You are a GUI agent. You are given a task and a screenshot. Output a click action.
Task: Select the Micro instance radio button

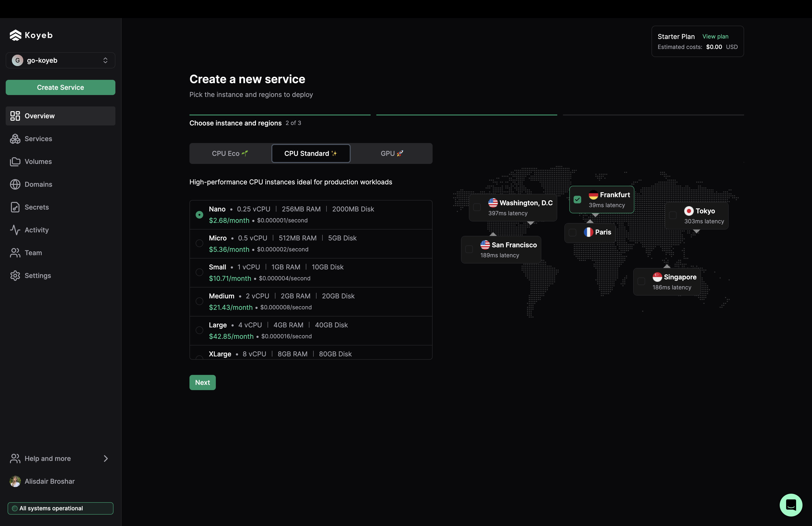point(199,243)
